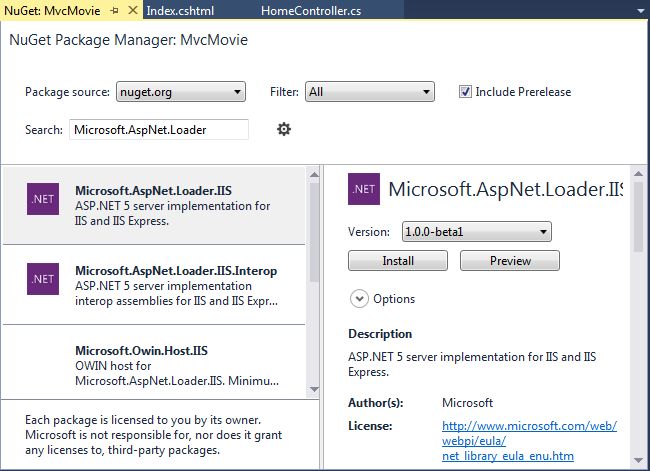Open the Filter dropdown set to All
The image size is (650, 471).
pos(370,92)
